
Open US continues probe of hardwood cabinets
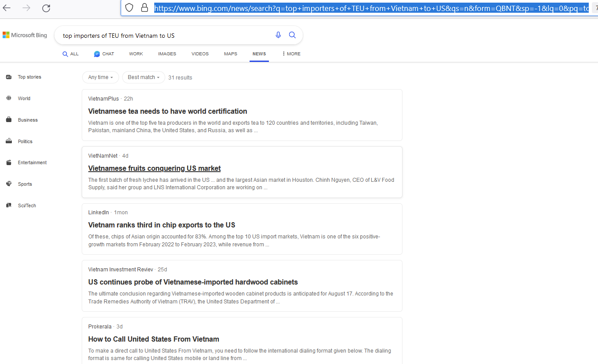[193, 282]
